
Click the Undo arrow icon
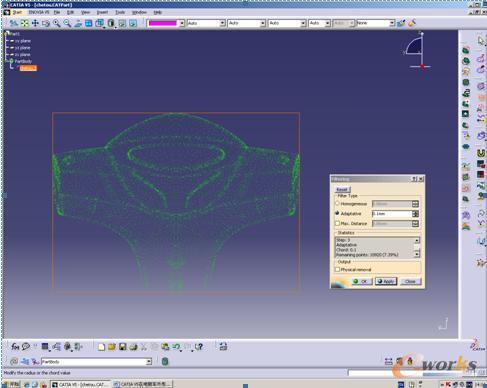tap(176, 347)
